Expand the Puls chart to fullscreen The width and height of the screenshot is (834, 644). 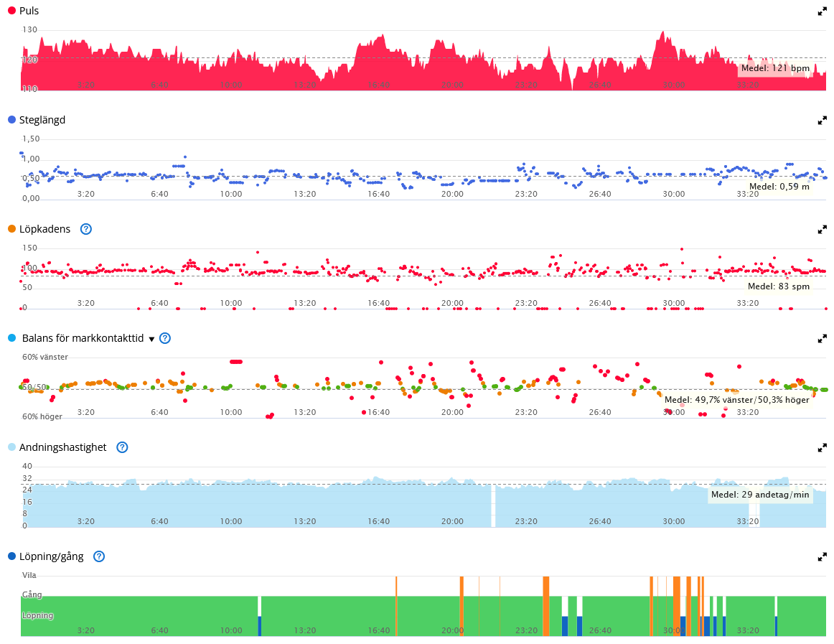tap(822, 11)
